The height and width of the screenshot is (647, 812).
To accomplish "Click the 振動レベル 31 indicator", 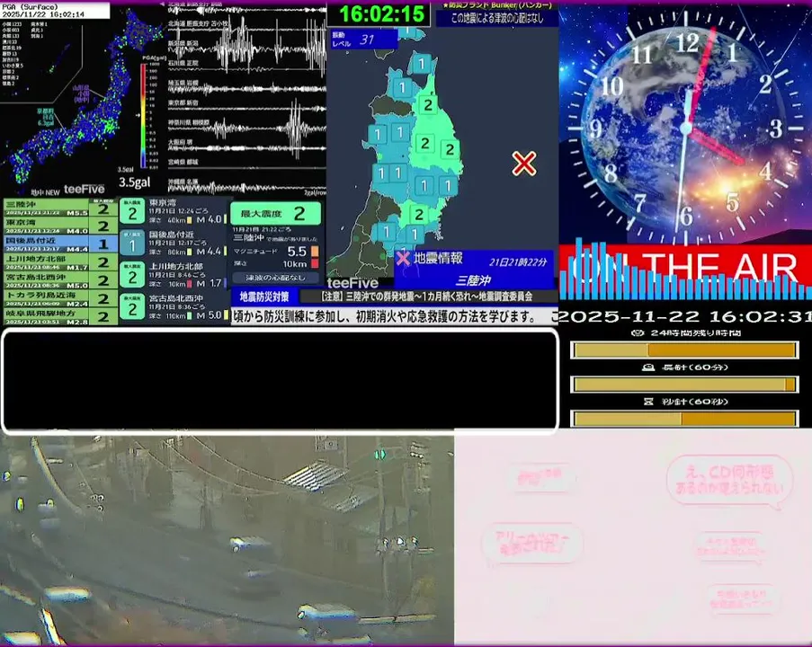I will point(364,40).
